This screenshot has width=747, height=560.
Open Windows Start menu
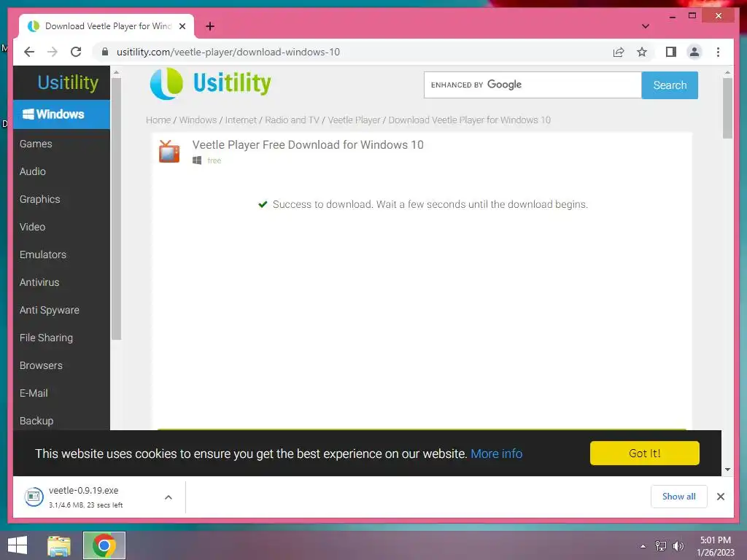point(18,545)
